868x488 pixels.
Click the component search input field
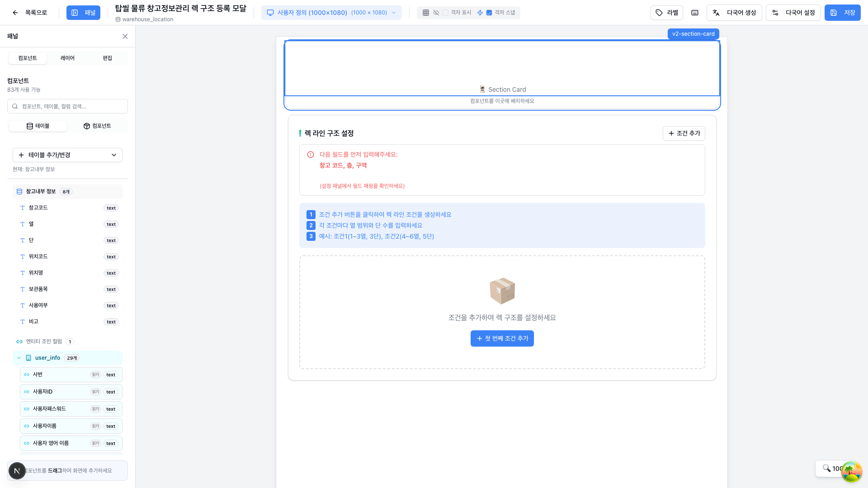coord(68,106)
